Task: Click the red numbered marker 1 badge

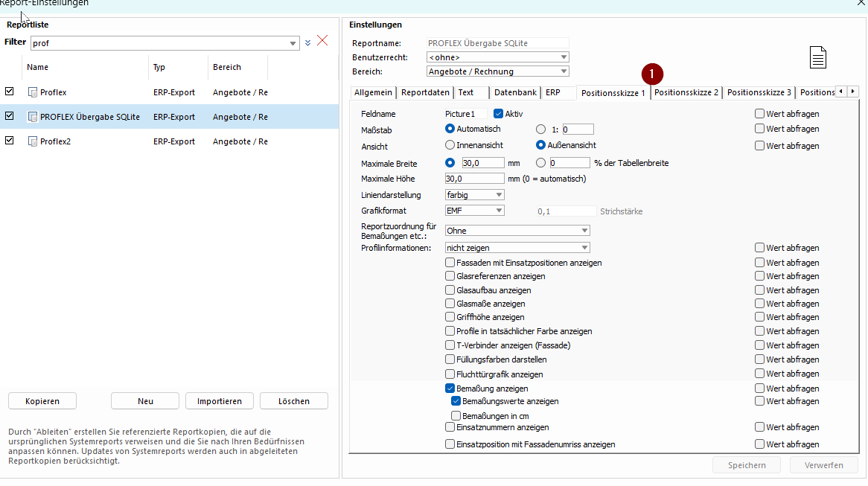Action: click(652, 74)
